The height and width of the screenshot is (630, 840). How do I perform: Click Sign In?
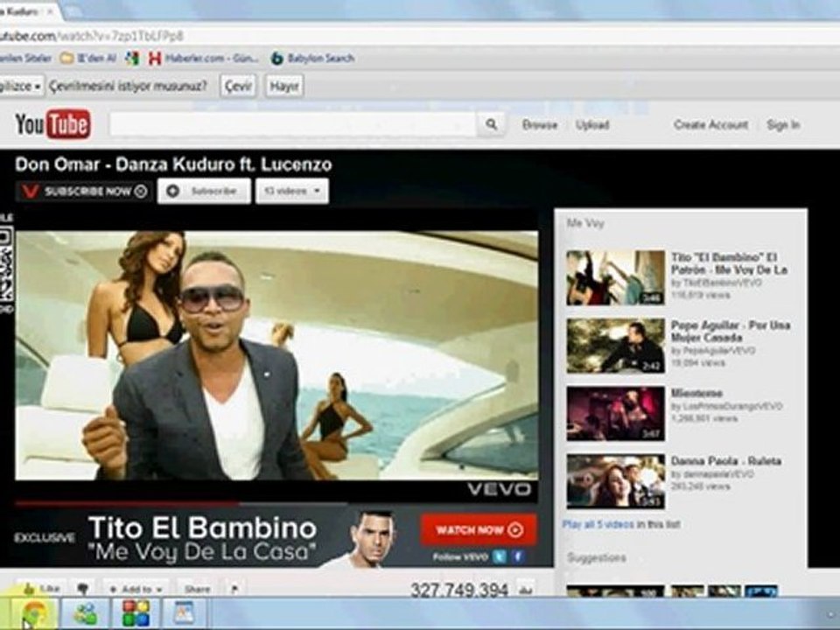782,125
